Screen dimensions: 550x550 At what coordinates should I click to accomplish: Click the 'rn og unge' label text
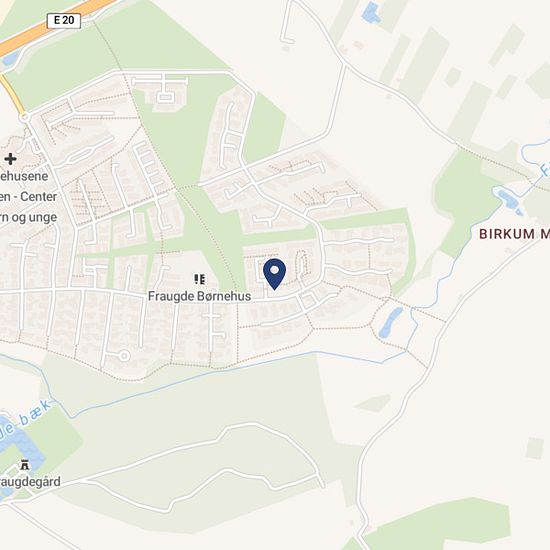click(28, 217)
